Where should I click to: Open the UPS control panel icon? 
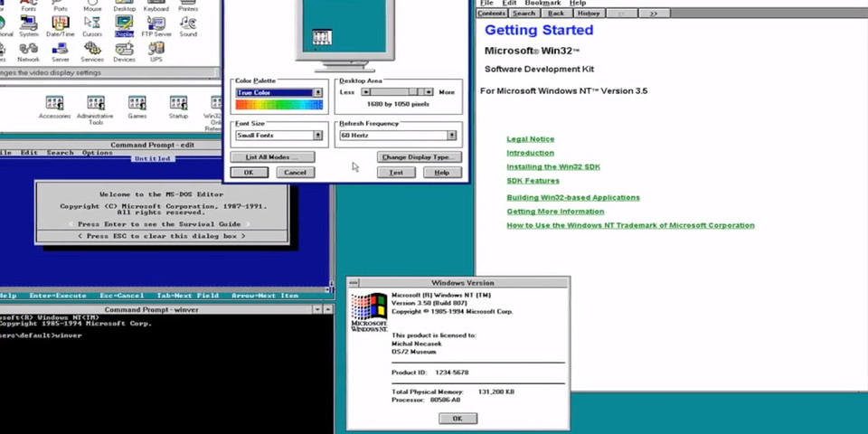pyautogui.click(x=156, y=52)
